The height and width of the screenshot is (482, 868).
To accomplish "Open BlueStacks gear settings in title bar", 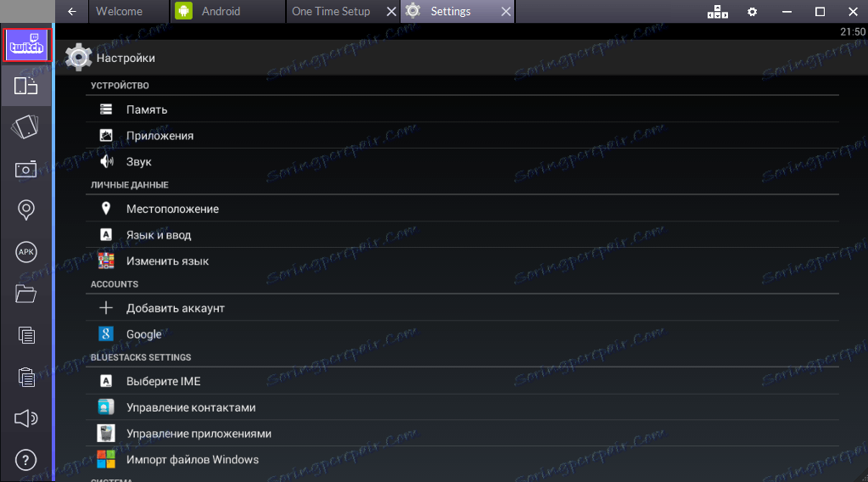I will pyautogui.click(x=752, y=12).
